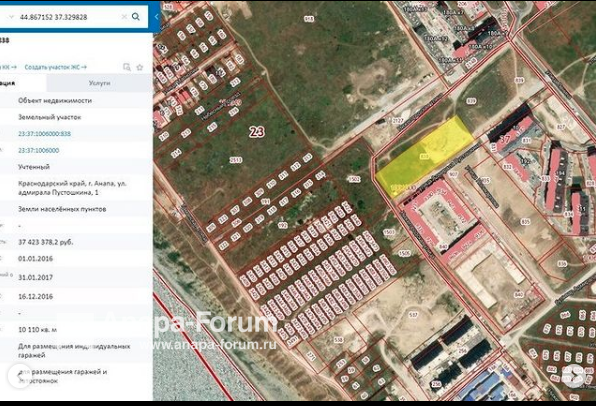Open cadastral quarter 23:37:1006000 link
This screenshot has height=406, width=596.
click(x=38, y=151)
